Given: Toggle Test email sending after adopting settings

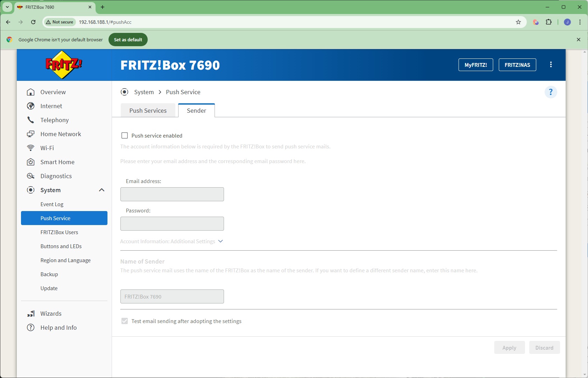Looking at the screenshot, I should (x=124, y=321).
